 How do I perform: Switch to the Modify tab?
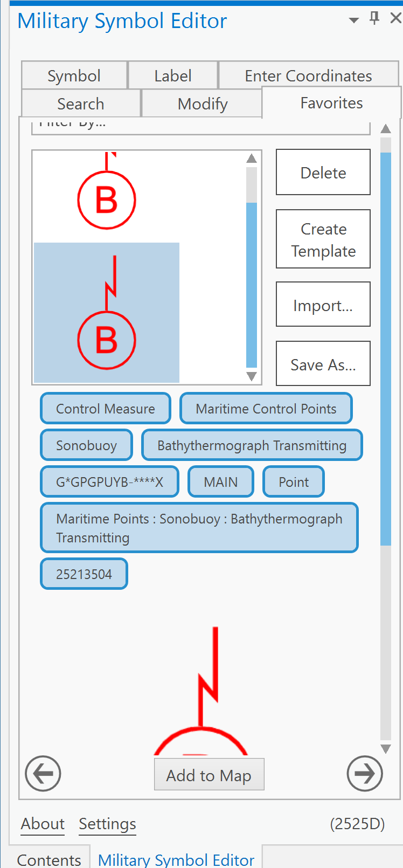(x=201, y=103)
